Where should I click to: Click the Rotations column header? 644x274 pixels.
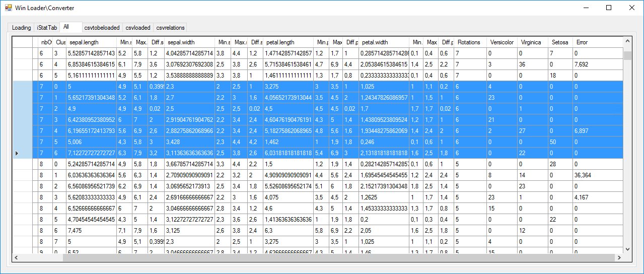[x=471, y=42]
